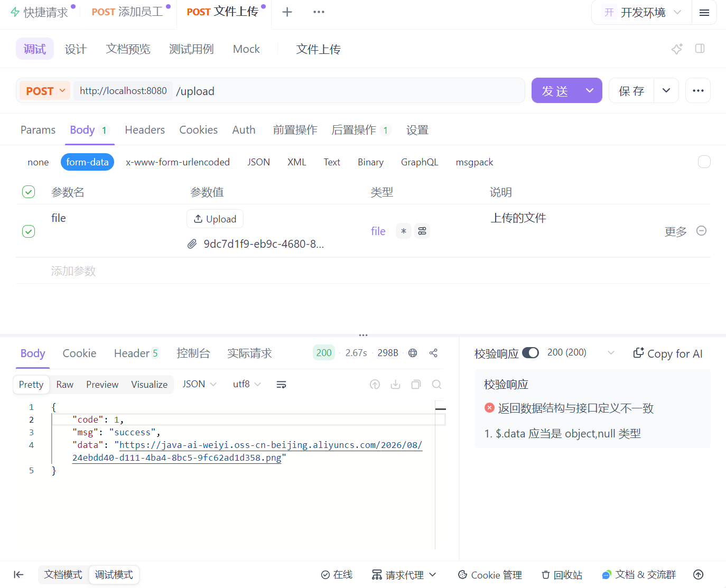This screenshot has width=726, height=588.
Task: Click the 发送 send button
Action: (x=555, y=91)
